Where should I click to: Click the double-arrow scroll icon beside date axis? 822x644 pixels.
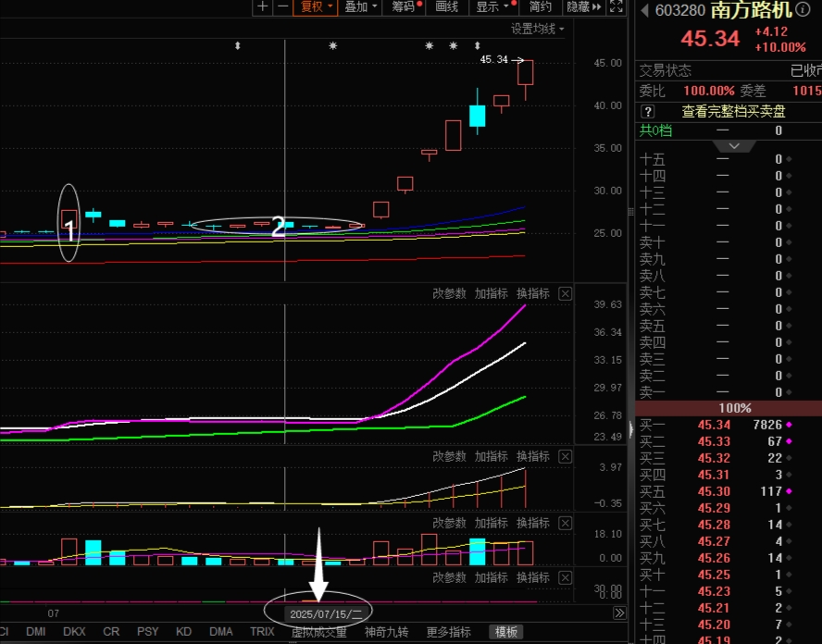pos(619,613)
